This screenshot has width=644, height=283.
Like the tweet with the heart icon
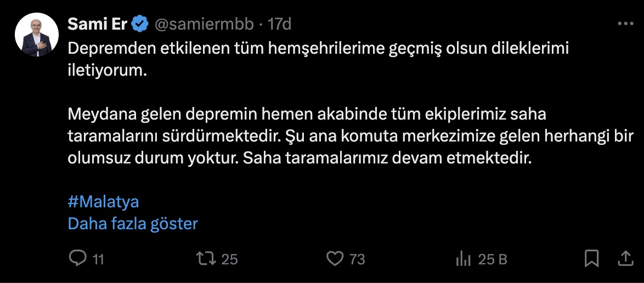[x=334, y=258]
